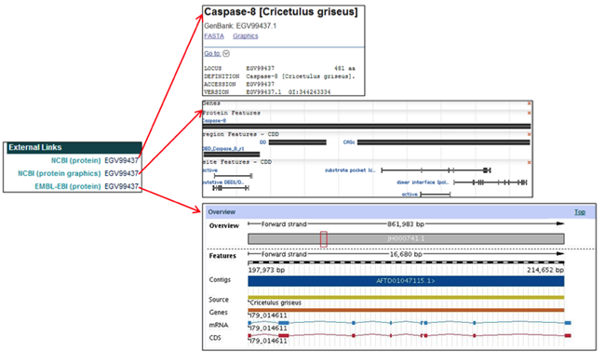Click the Go to: link
605x364 pixels.
coord(212,54)
